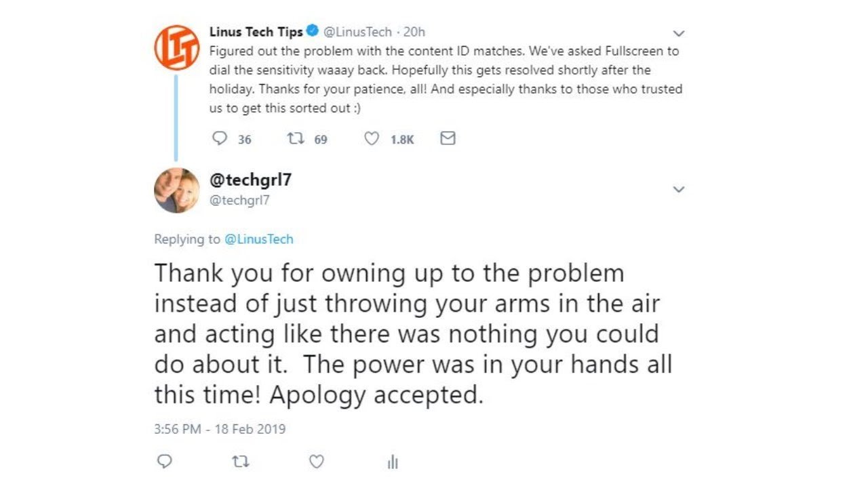Reply to the Linus Tech Tips tweet
The image size is (868, 488).
(x=220, y=139)
